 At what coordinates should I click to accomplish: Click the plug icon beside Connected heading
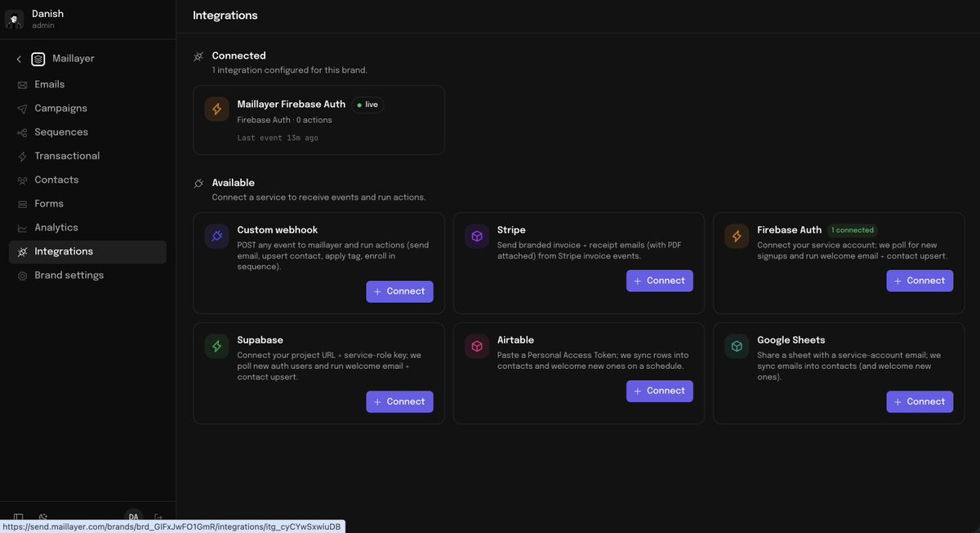pyautogui.click(x=198, y=56)
